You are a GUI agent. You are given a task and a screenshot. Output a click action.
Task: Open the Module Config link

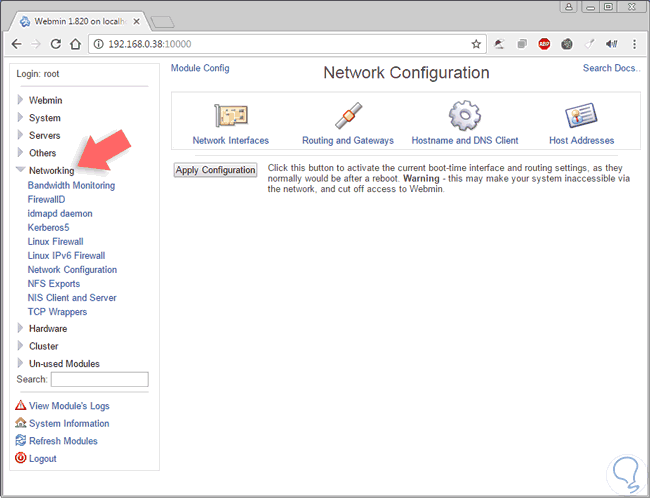(200, 68)
